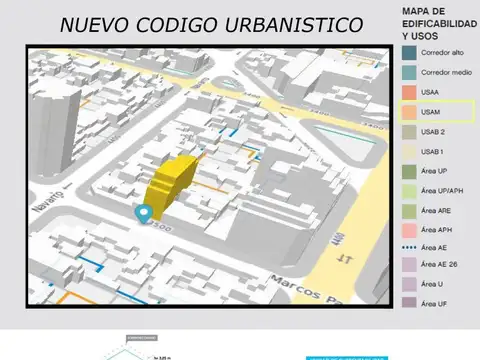This screenshot has width=480, height=360.
Task: Click the Corredor alto color swatch
Action: coord(409,53)
